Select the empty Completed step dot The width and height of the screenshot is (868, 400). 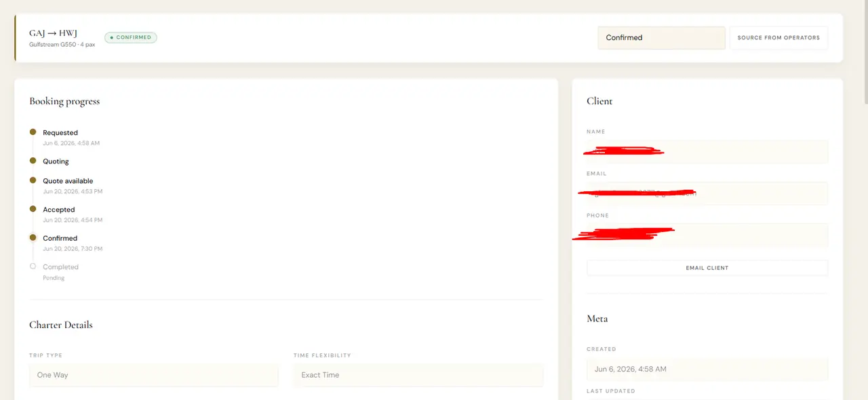[x=33, y=266]
